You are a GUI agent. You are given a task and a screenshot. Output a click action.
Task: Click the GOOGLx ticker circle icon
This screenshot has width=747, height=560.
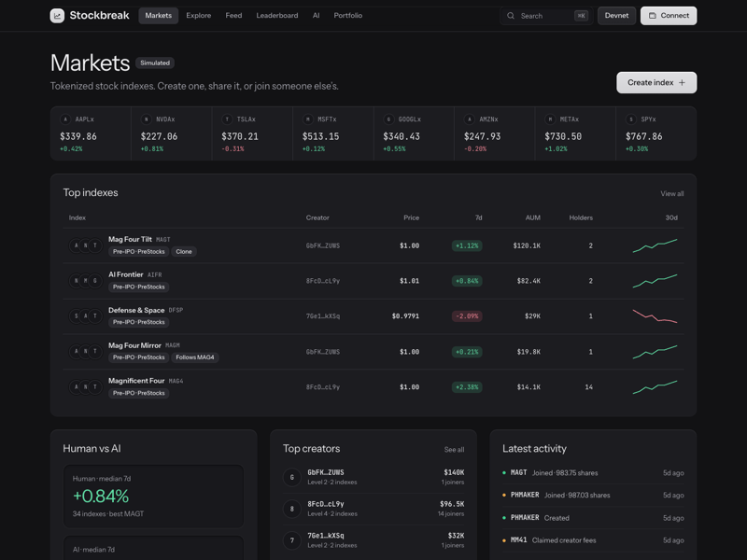(388, 119)
